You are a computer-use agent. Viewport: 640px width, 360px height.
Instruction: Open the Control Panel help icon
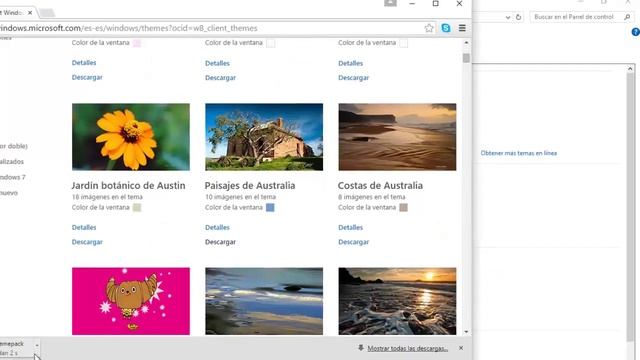point(636,32)
